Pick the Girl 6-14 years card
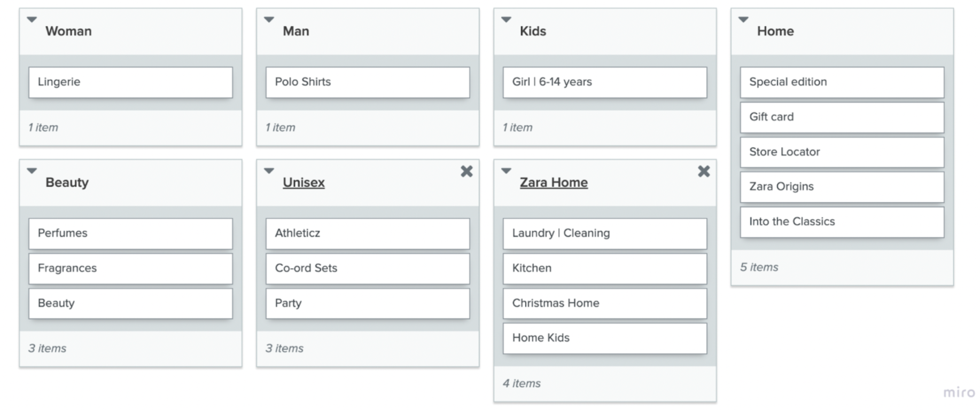Viewport: 980px width, 410px height. click(604, 82)
